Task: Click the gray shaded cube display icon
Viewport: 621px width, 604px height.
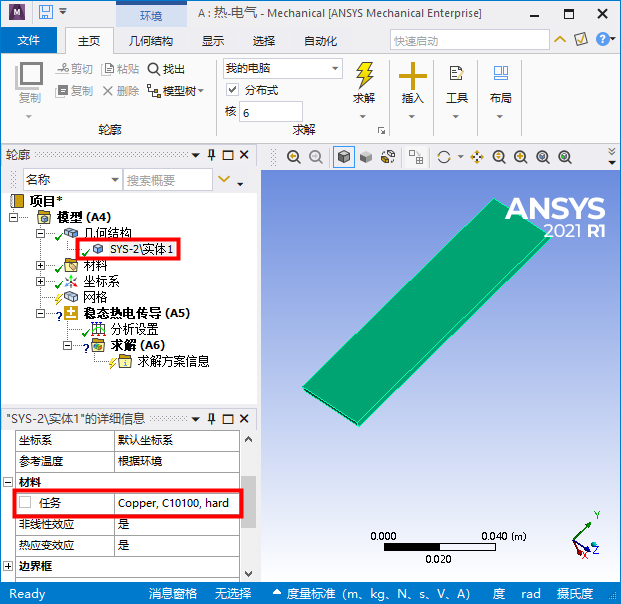Action: [366, 157]
